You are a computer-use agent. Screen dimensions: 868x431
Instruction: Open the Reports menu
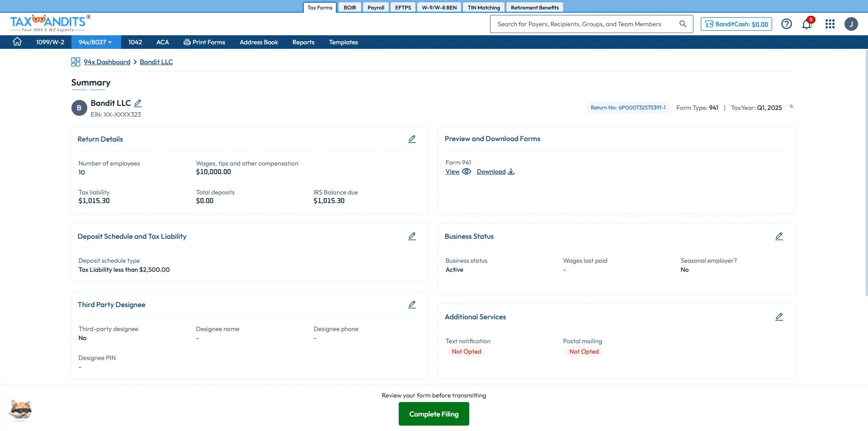click(x=303, y=42)
